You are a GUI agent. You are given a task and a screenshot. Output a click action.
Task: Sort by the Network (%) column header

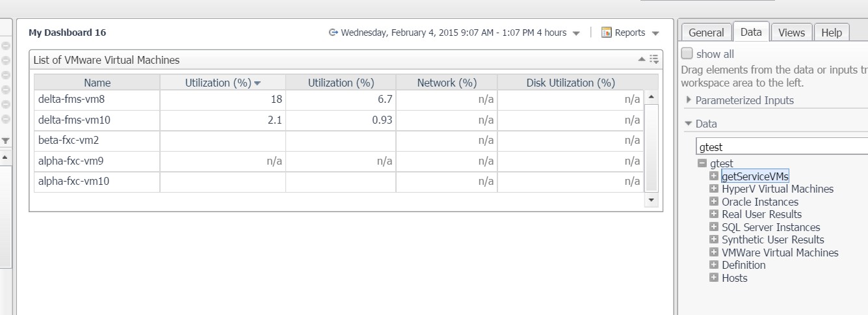coord(447,83)
